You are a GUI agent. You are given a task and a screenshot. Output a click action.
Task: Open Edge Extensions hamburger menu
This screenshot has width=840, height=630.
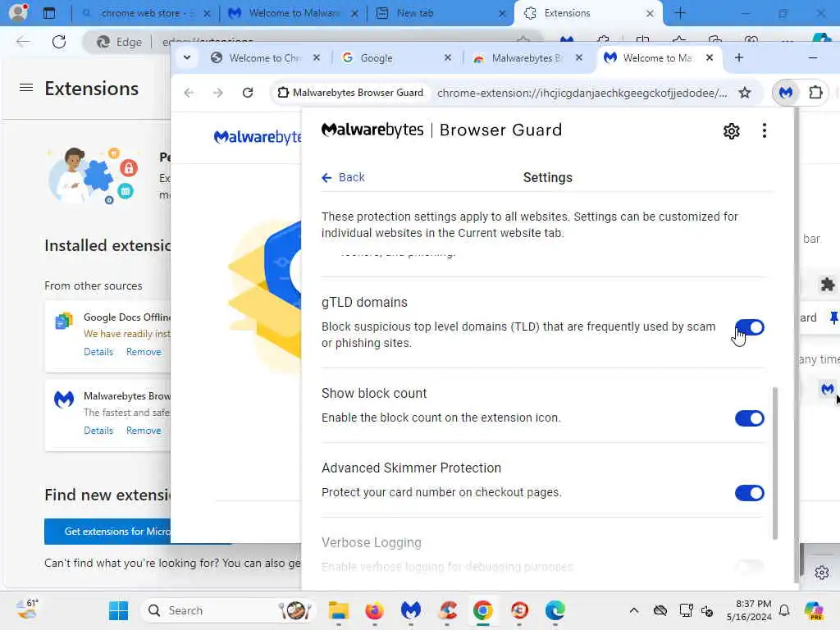pos(26,87)
